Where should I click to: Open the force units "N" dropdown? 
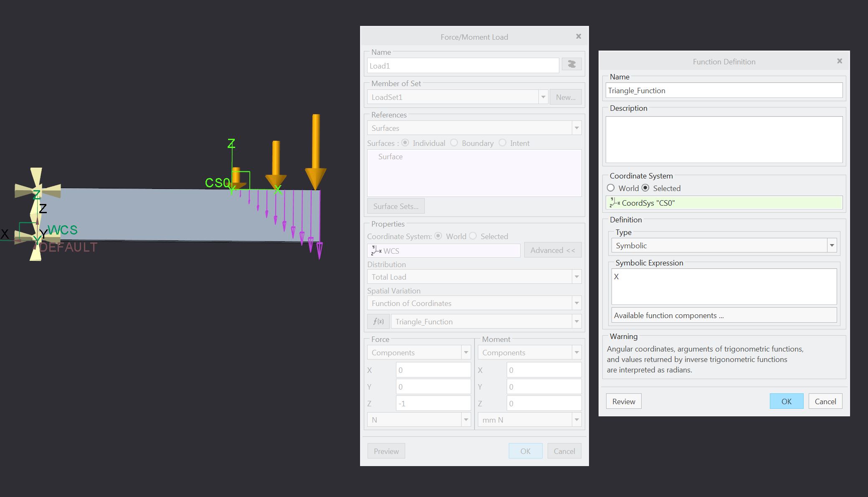[466, 419]
